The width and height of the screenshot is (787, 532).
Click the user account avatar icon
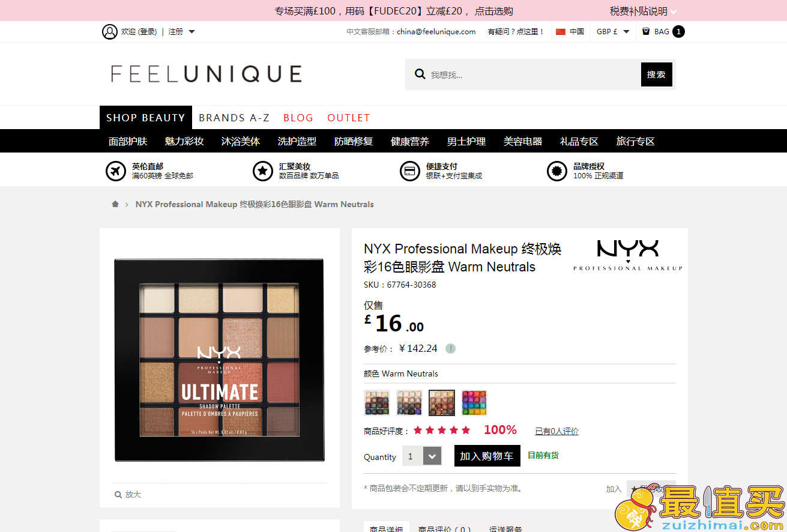[x=109, y=32]
